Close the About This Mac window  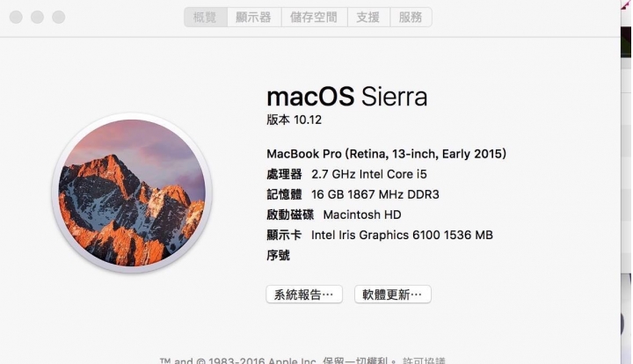(x=16, y=18)
